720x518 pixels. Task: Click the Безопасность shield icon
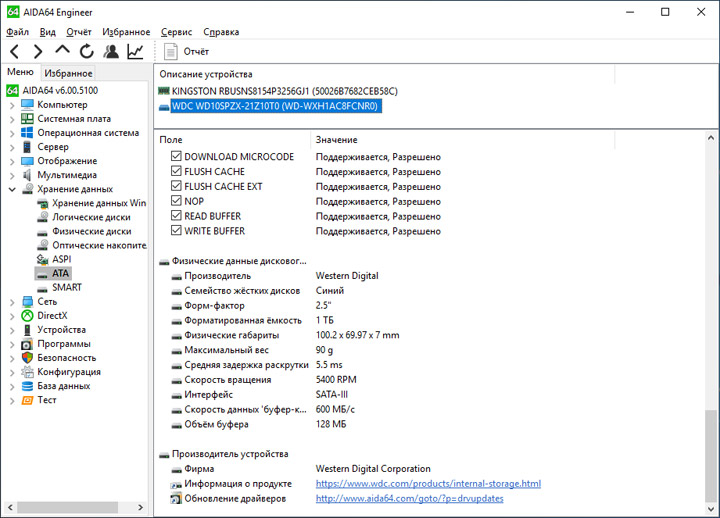pyautogui.click(x=28, y=358)
